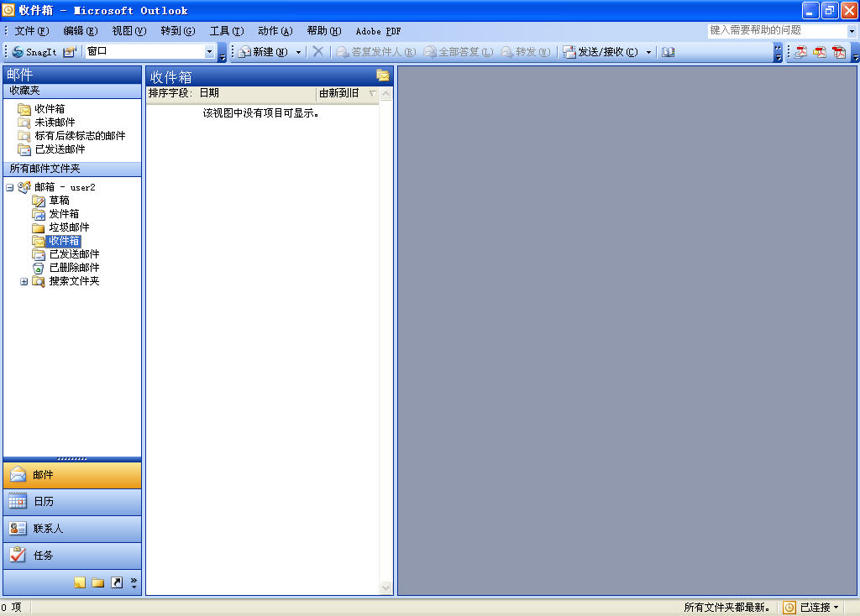This screenshot has height=616, width=860.
Task: Open the SnagIt 窗口 profile dropdown
Action: pos(209,52)
